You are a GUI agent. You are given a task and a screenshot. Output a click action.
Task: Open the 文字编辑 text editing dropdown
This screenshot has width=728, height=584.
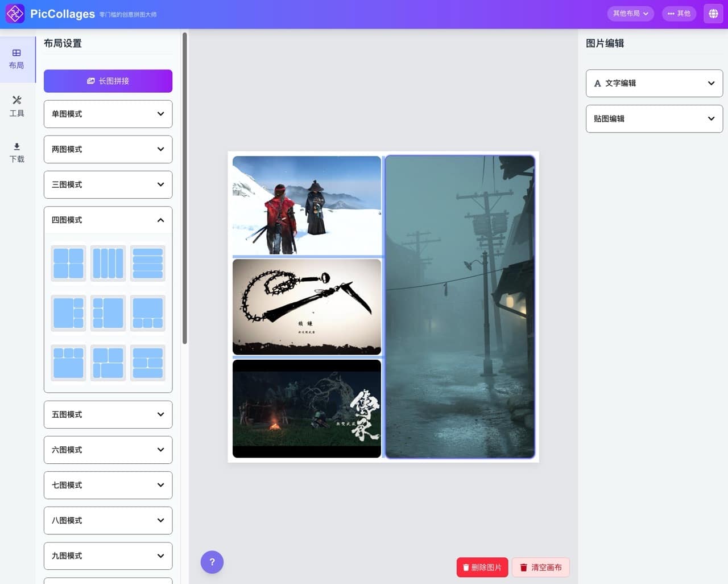[x=653, y=83]
